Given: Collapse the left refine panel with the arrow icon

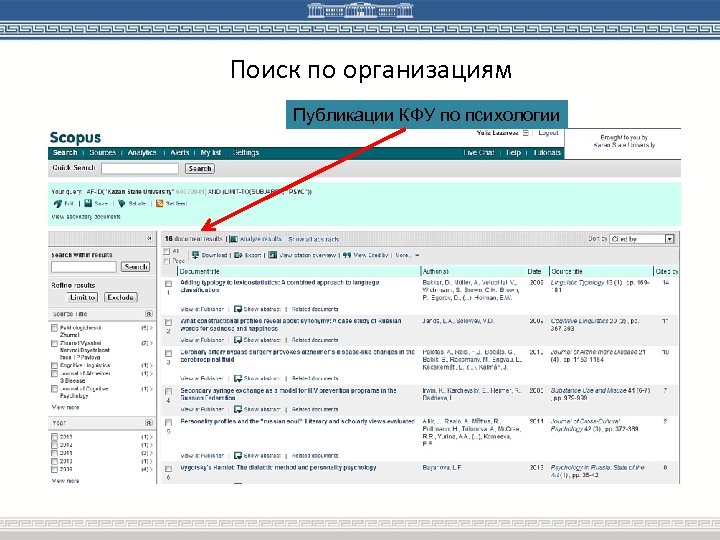Looking at the screenshot, I should tap(149, 238).
